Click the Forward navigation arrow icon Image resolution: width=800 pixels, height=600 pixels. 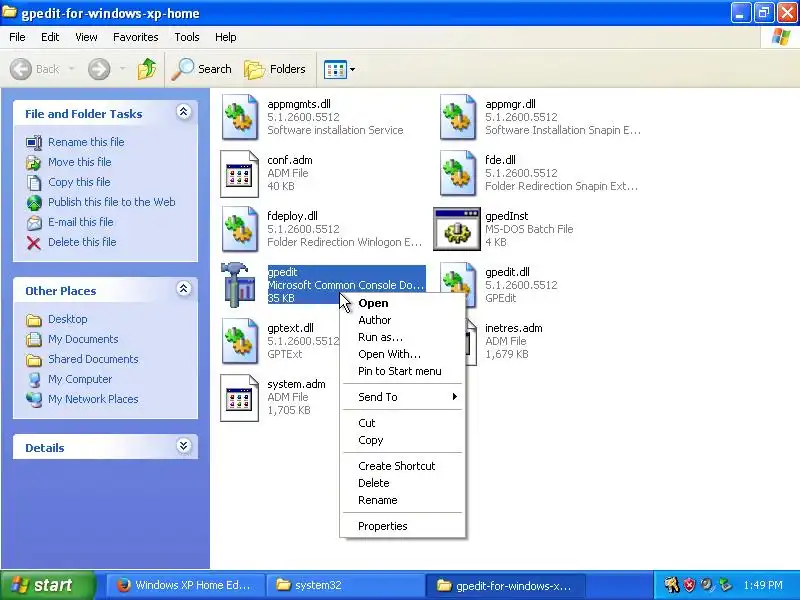tap(99, 69)
